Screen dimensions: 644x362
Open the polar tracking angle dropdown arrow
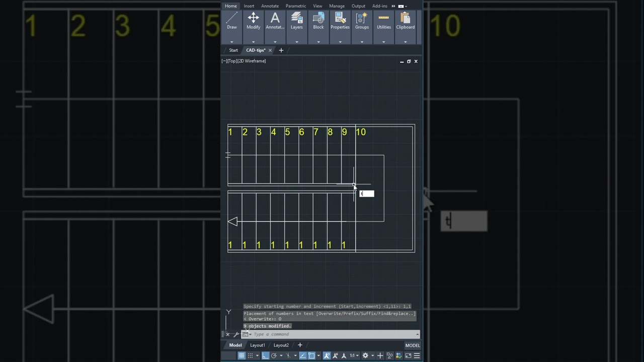(x=281, y=355)
